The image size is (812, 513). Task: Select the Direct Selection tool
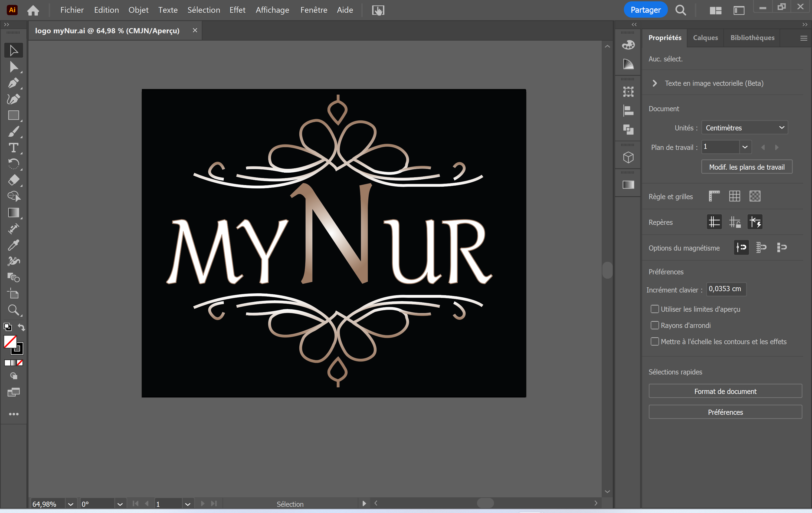(x=14, y=67)
